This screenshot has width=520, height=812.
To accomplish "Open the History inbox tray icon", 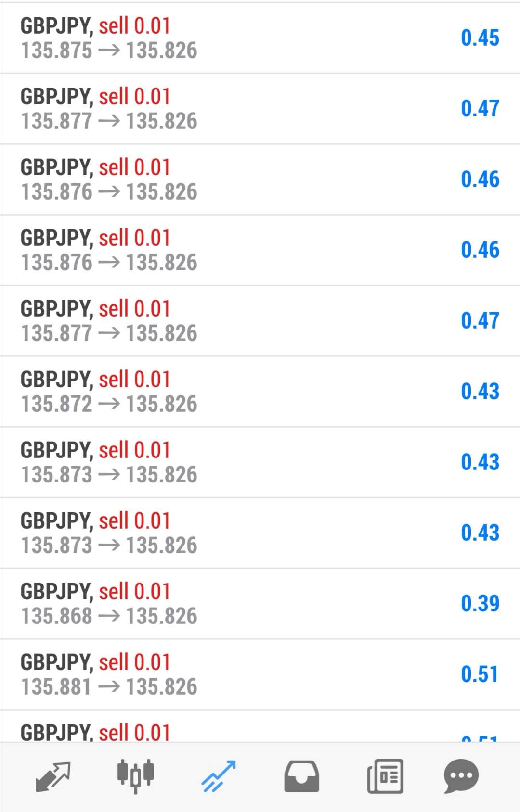I will click(x=301, y=776).
